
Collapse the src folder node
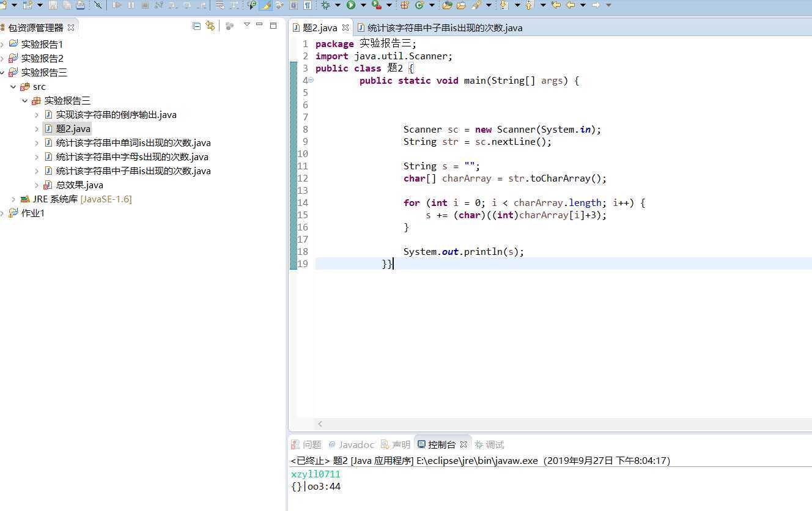coord(13,87)
